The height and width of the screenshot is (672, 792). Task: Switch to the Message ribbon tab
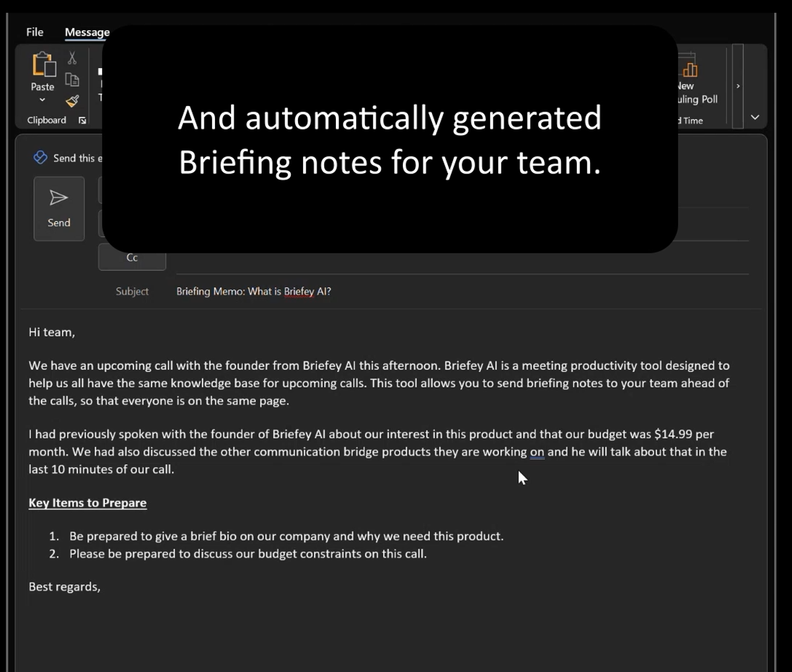tap(87, 32)
